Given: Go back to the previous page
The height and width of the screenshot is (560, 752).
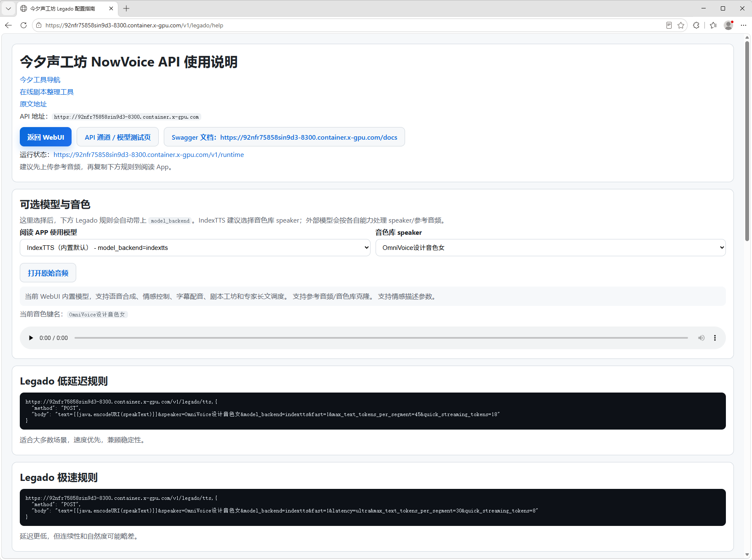Looking at the screenshot, I should [8, 25].
